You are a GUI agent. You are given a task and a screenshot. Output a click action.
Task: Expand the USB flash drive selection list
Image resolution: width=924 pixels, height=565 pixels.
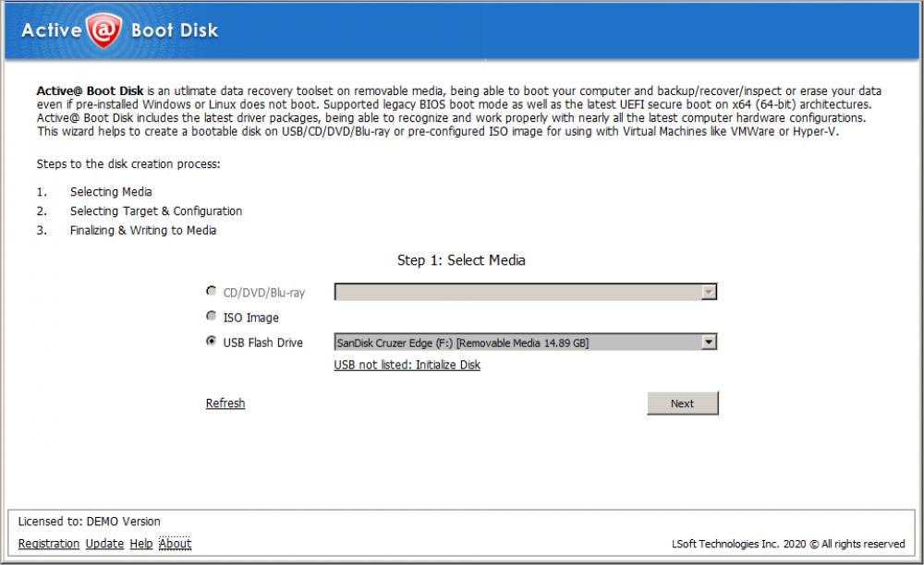(708, 341)
